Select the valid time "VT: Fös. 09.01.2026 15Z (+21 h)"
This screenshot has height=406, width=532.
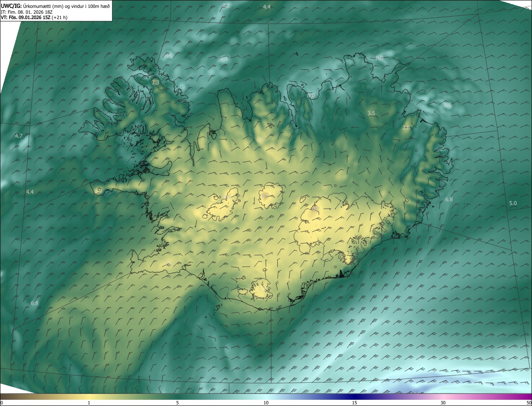[34, 18]
